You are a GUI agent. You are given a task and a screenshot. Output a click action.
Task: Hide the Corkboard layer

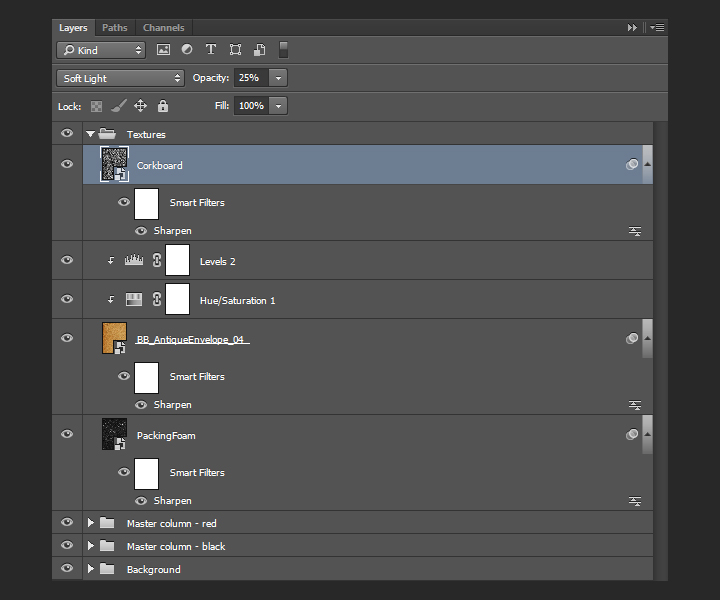click(x=67, y=164)
